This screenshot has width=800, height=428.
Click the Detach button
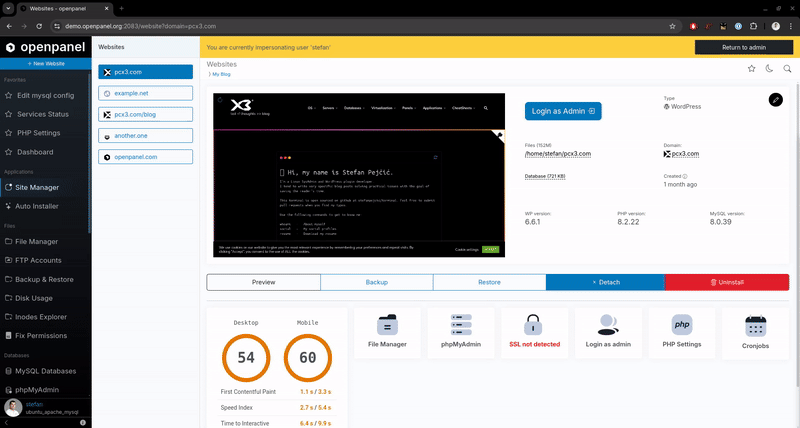[605, 282]
